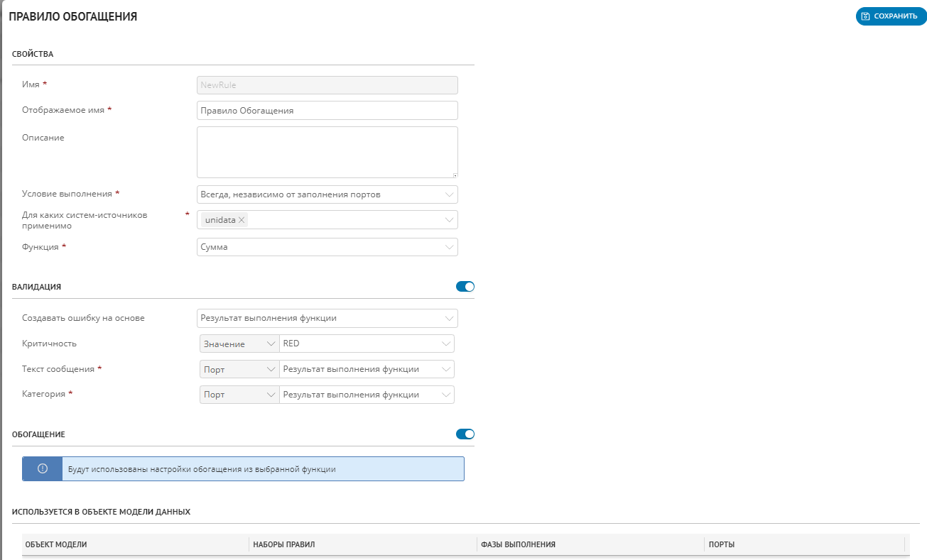Open the source systems dropdown arrow
Image resolution: width=927 pixels, height=560 pixels.
coord(449,220)
